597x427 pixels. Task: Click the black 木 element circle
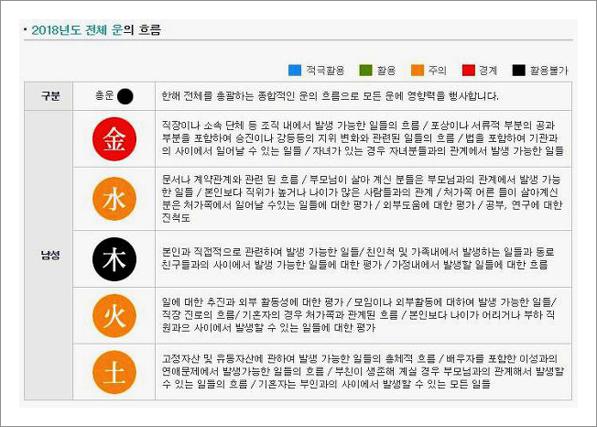click(114, 259)
